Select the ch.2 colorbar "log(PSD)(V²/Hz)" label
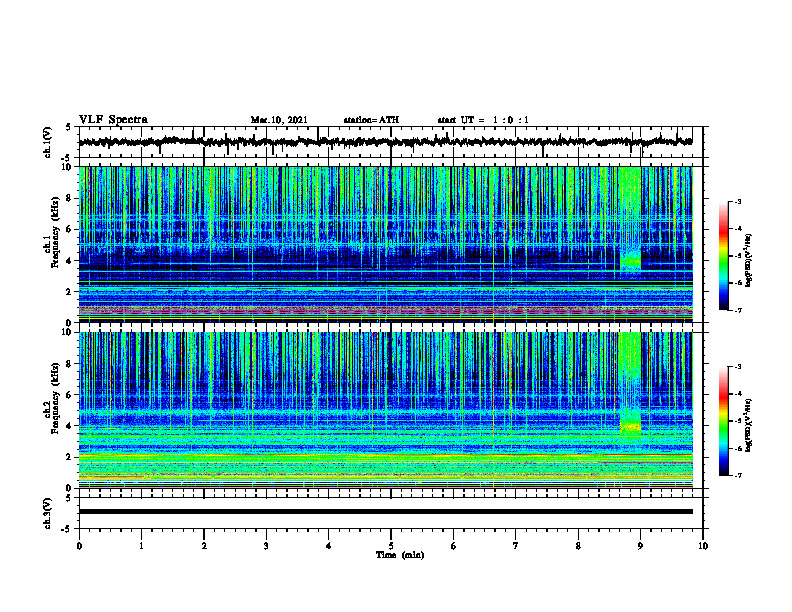Screen dimensions: 792x612 click(x=748, y=425)
